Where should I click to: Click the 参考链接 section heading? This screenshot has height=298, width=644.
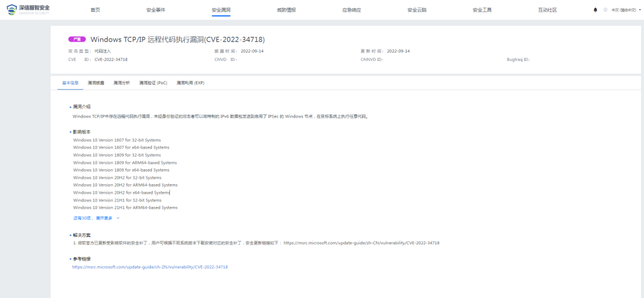[x=82, y=259]
